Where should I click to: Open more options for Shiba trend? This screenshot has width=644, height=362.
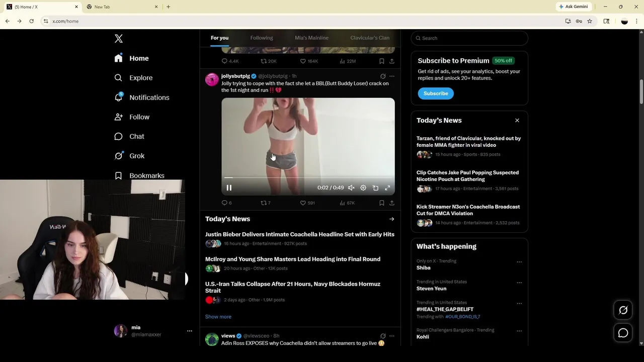coord(519,262)
